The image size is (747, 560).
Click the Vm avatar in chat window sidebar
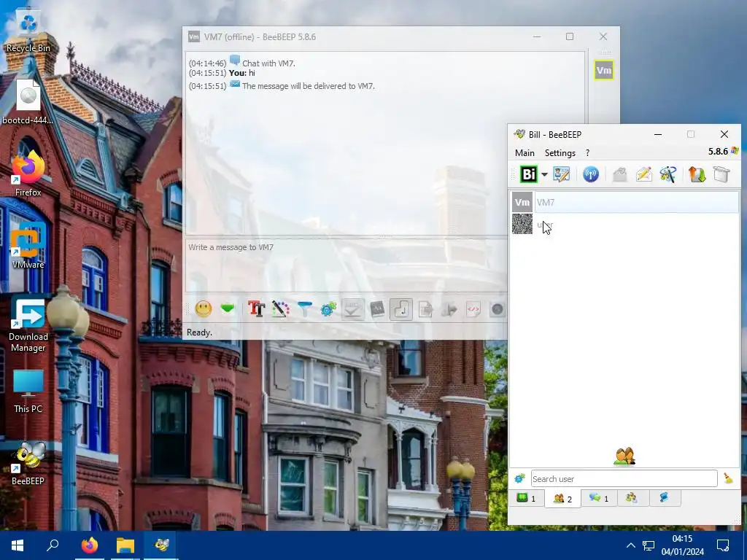coord(603,71)
